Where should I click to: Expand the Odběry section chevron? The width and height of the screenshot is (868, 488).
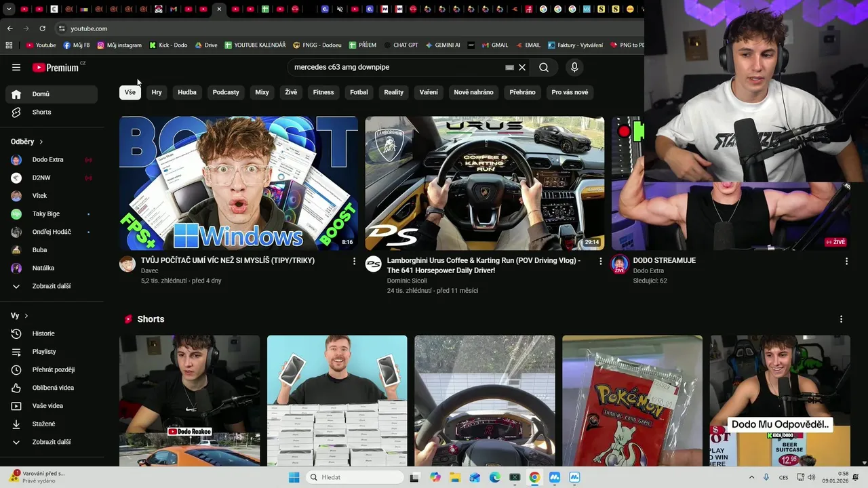tap(41, 142)
